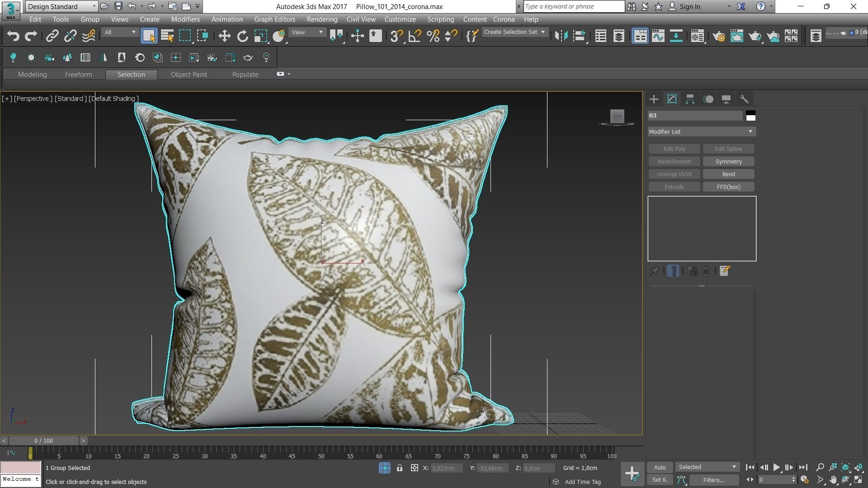Activate Unlink Selection tool
Image resolution: width=868 pixels, height=488 pixels.
coord(70,36)
